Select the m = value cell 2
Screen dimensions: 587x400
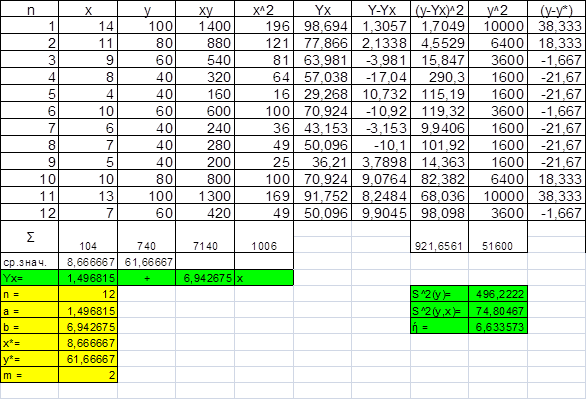(88, 375)
